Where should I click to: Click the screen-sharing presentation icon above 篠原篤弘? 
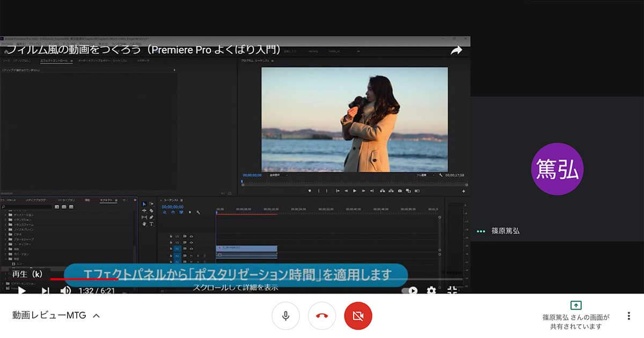coord(575,305)
